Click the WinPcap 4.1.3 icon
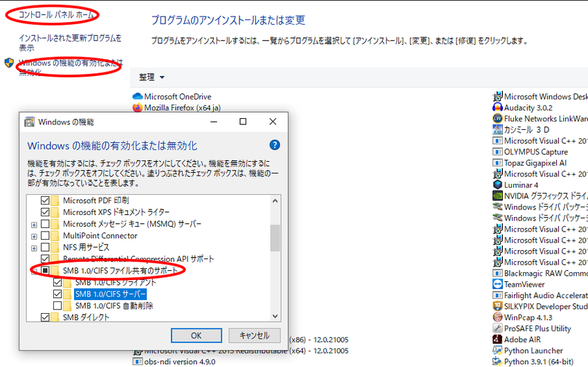This screenshot has height=367, width=588. [497, 317]
